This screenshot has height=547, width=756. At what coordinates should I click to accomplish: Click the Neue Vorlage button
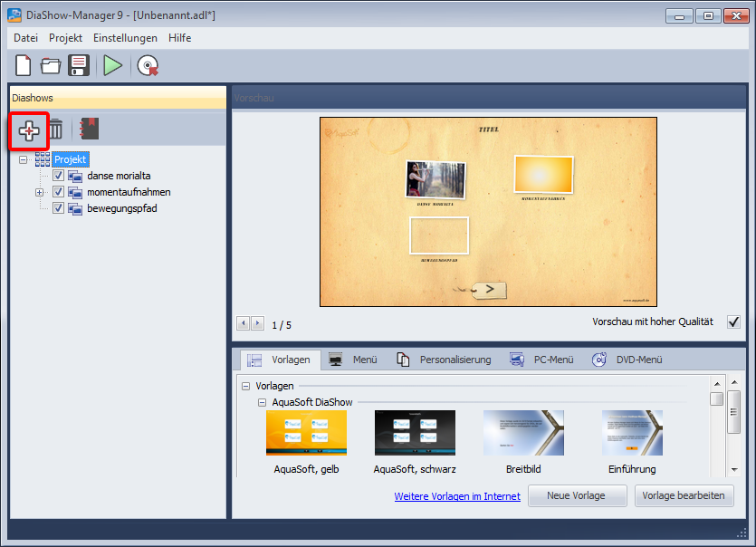pos(578,495)
